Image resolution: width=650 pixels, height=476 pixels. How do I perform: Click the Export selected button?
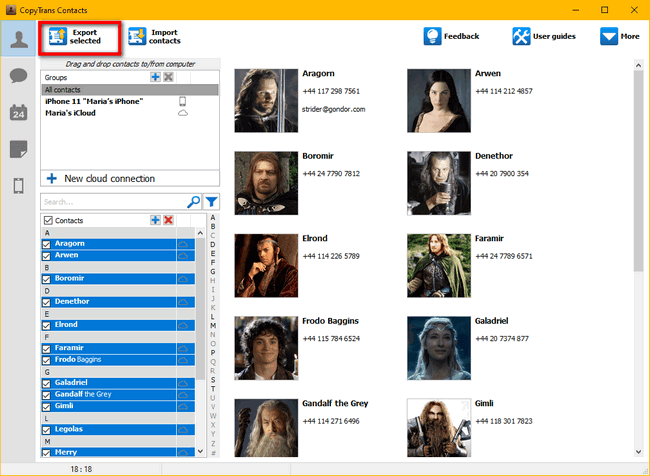coord(79,37)
